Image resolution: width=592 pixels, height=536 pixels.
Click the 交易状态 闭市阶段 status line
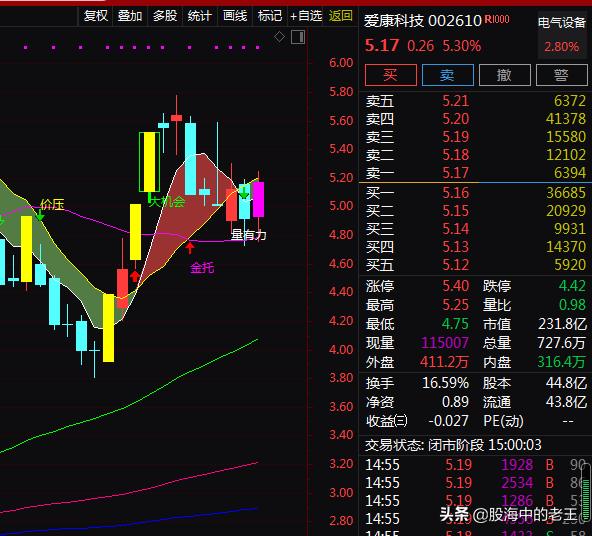(453, 445)
